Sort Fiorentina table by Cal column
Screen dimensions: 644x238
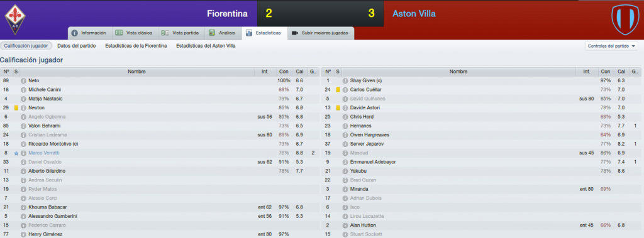[x=299, y=72]
